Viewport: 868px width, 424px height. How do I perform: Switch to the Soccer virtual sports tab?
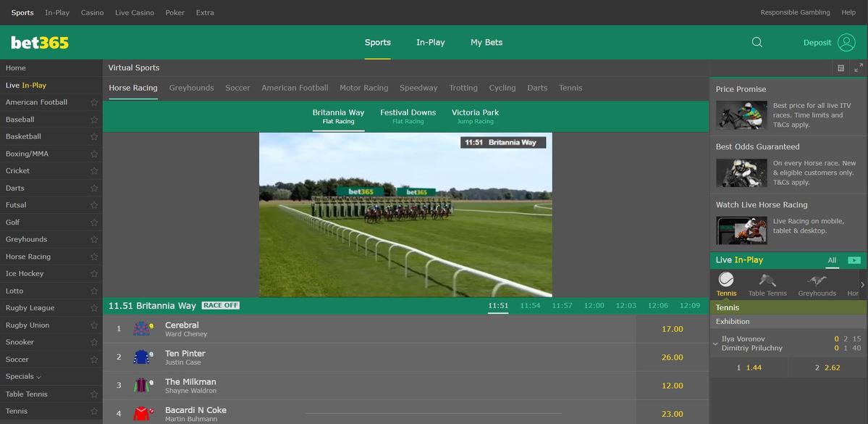click(237, 88)
